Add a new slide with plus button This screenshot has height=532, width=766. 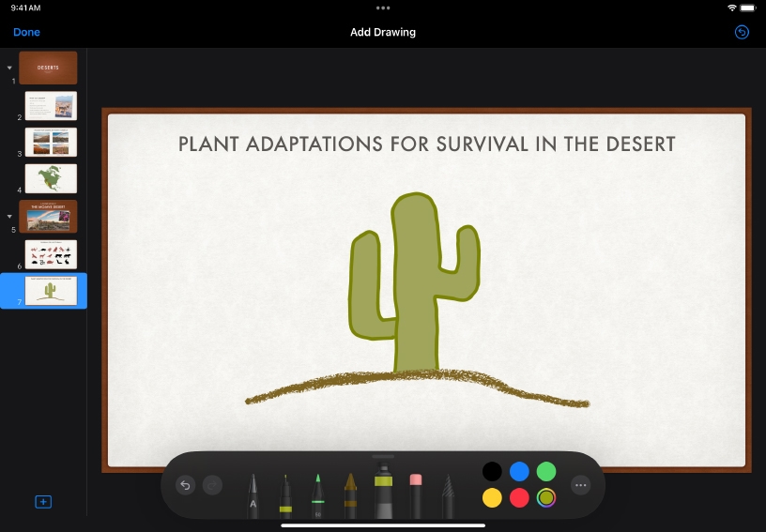(x=43, y=502)
